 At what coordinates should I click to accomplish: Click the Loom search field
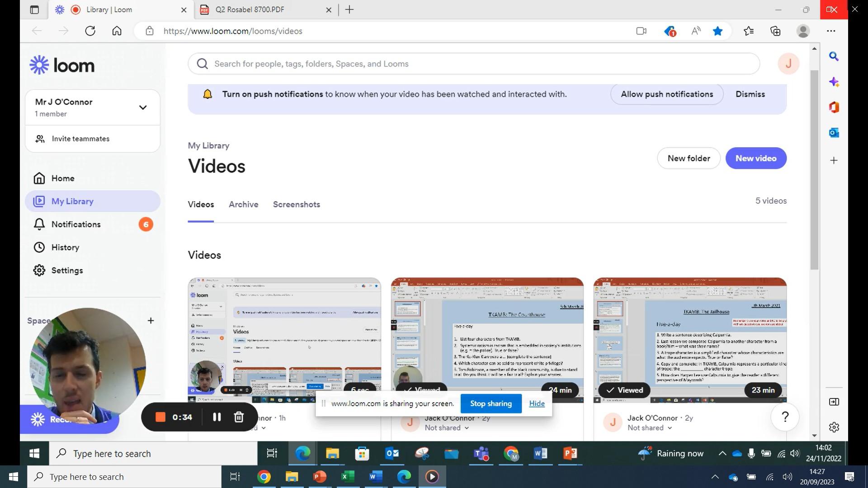473,64
